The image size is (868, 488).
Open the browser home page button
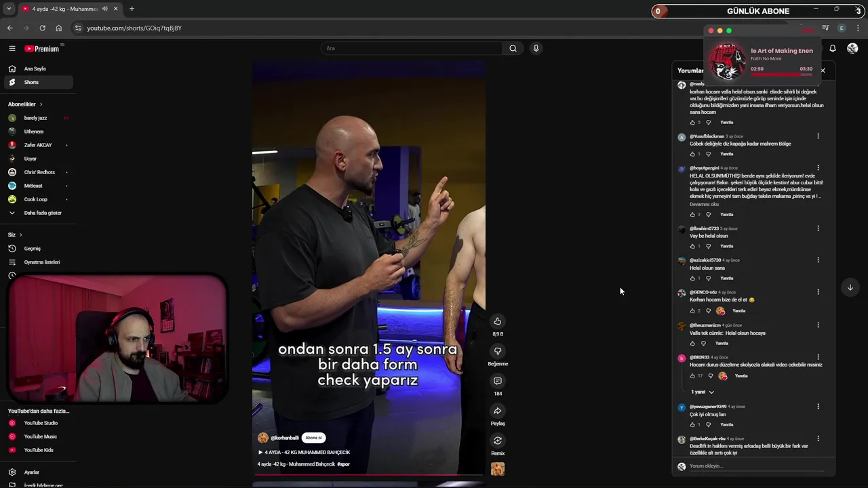[58, 28]
